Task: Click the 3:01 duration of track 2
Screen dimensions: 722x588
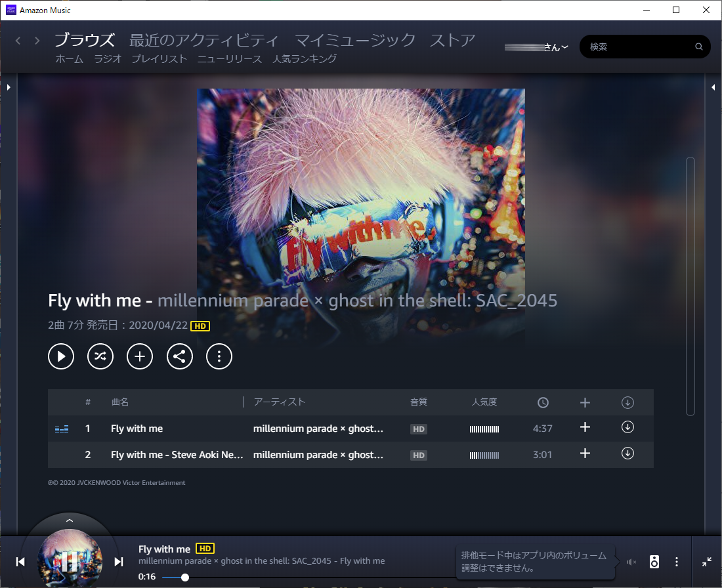Action: point(542,455)
